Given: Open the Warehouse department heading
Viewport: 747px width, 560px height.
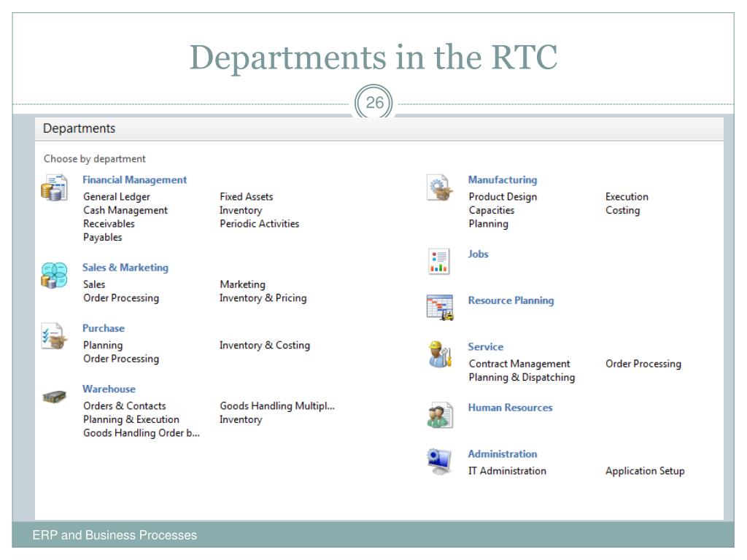Looking at the screenshot, I should (109, 389).
